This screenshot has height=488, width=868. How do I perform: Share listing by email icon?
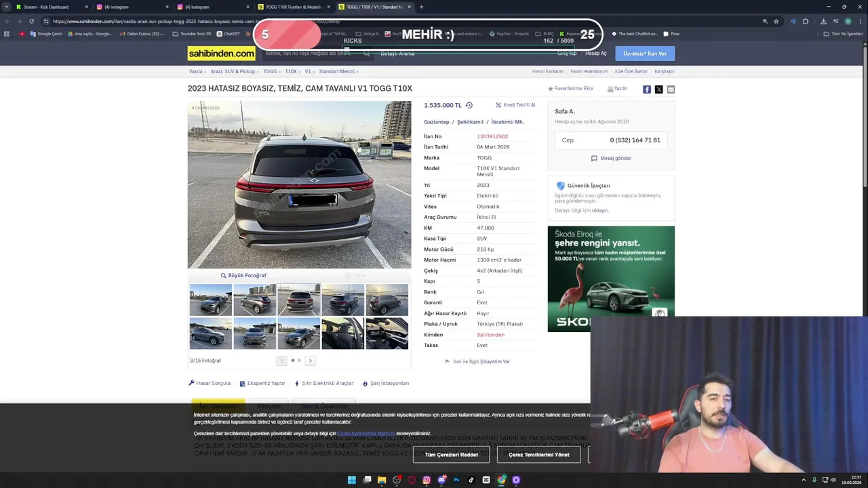tap(671, 89)
